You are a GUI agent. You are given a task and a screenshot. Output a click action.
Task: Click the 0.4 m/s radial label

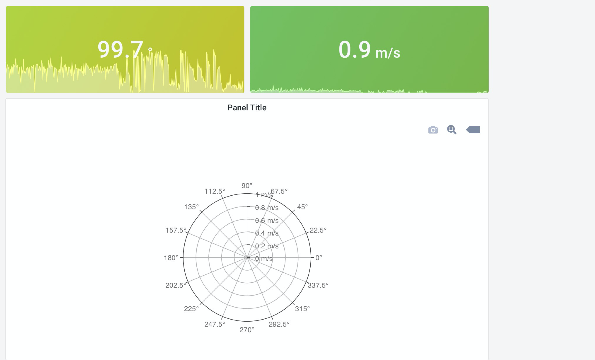266,233
